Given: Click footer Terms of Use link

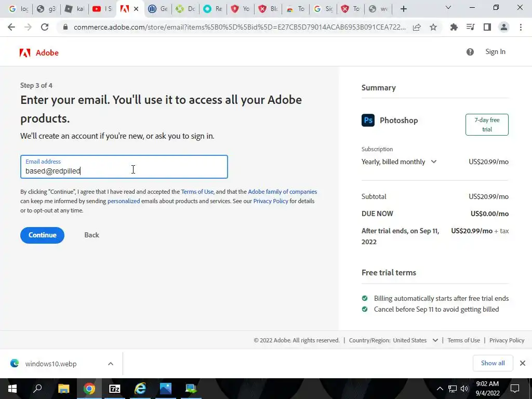Looking at the screenshot, I should click(x=464, y=340).
